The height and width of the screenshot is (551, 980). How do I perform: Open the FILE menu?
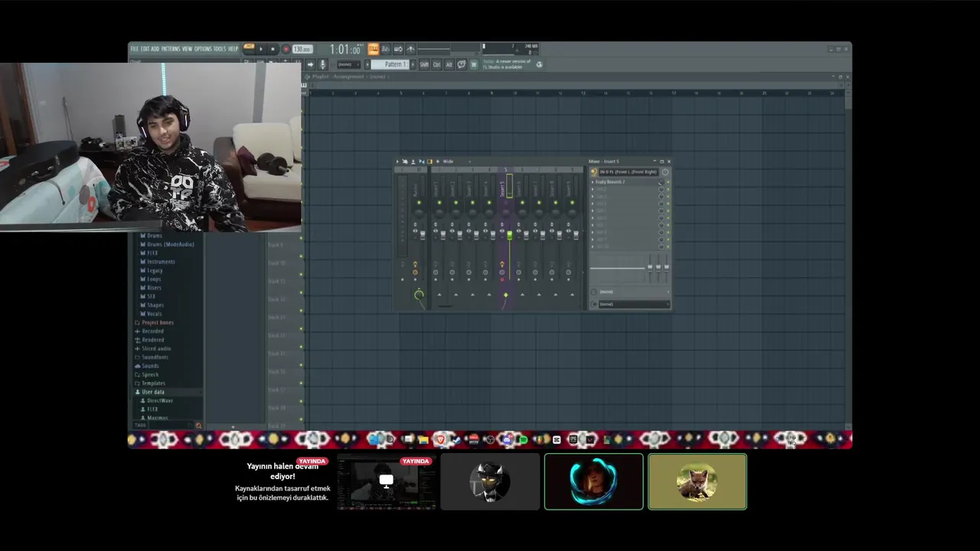tap(135, 48)
